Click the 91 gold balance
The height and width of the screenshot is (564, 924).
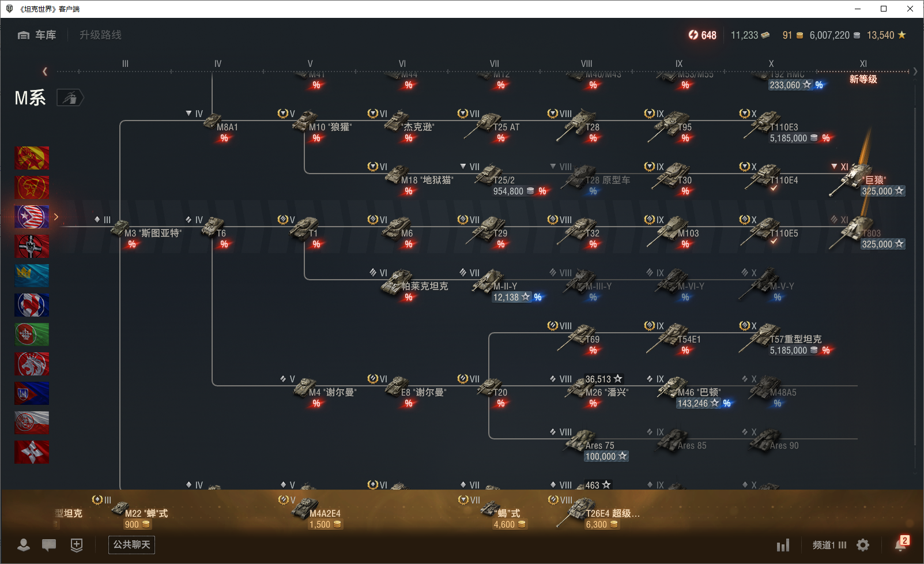coord(793,35)
